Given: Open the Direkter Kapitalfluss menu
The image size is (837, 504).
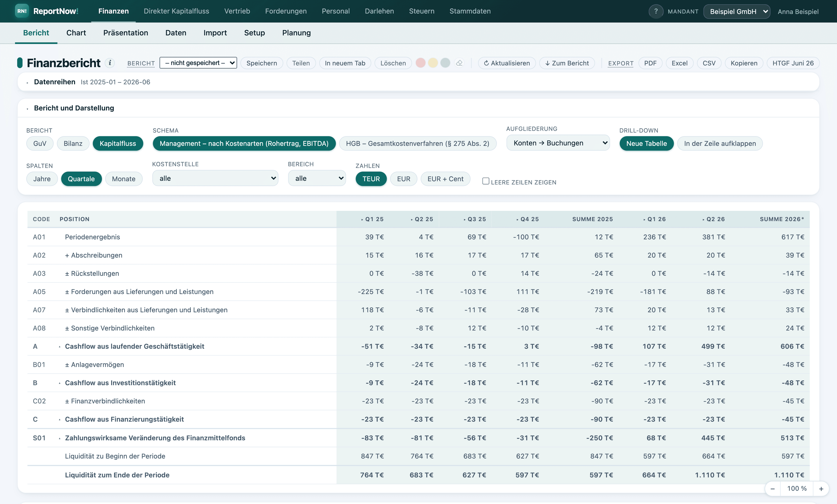Looking at the screenshot, I should 176,11.
